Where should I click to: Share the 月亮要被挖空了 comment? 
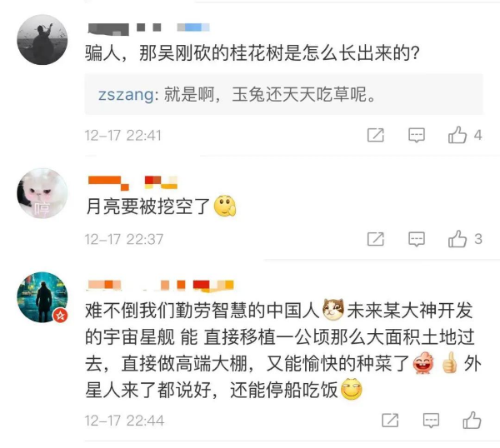[x=375, y=239]
